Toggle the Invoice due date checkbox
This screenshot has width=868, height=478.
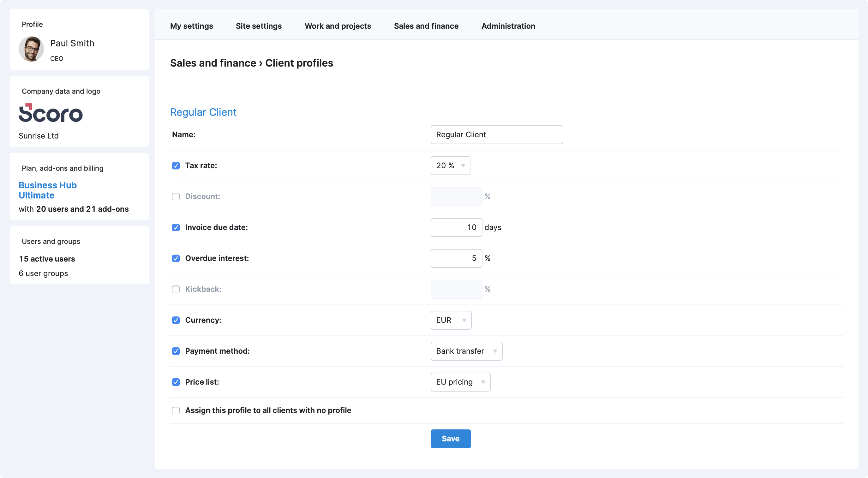click(x=176, y=227)
